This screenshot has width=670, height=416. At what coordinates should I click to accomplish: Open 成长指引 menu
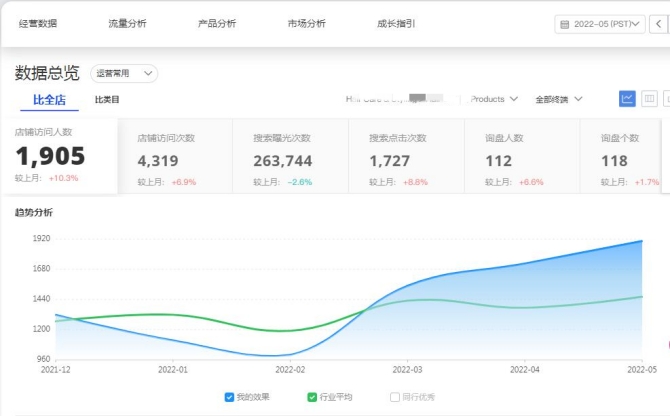(396, 23)
